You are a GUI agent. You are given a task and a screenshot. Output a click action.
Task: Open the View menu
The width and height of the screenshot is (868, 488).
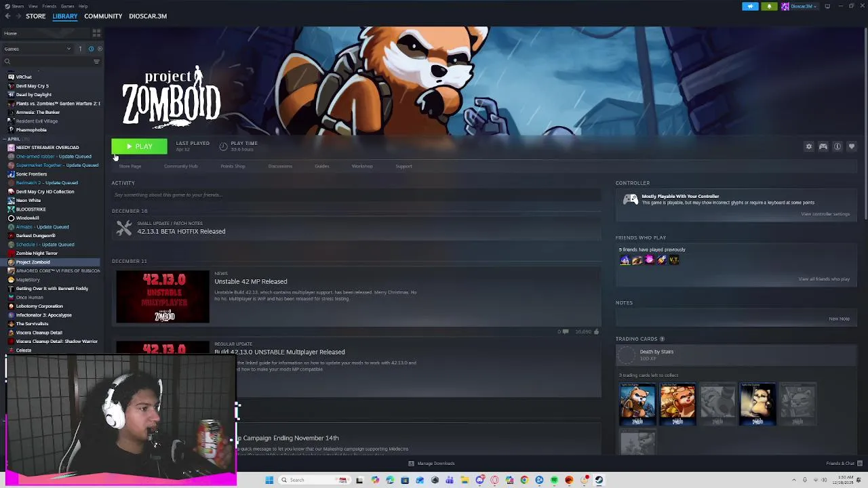coord(33,6)
